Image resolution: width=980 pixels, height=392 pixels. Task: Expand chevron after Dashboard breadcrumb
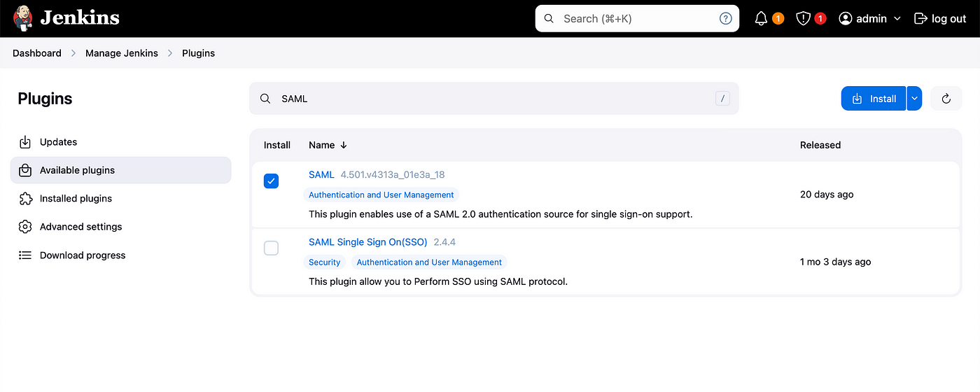(73, 53)
